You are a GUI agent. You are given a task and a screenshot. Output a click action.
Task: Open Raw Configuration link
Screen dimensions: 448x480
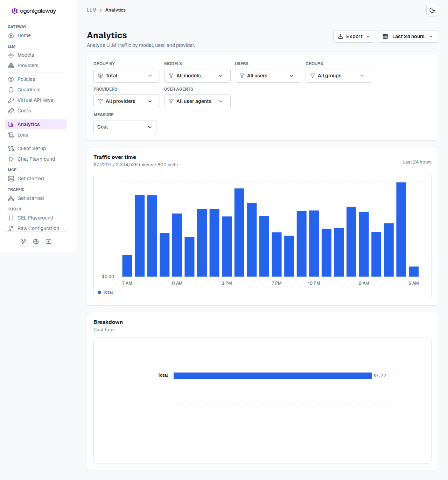(36, 228)
